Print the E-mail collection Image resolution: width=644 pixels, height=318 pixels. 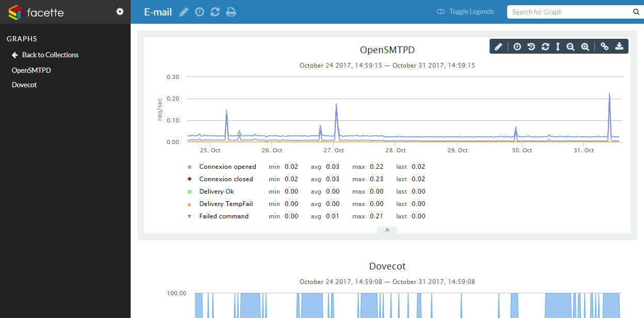231,12
